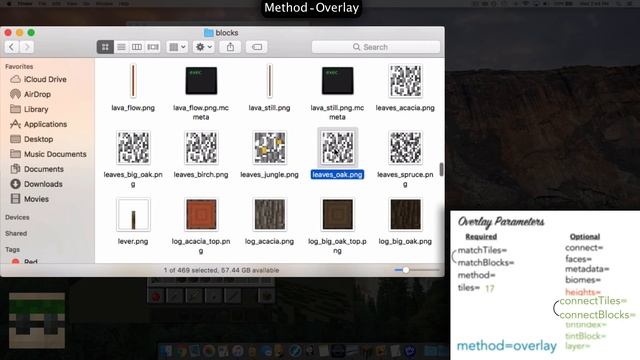The image size is (640, 360).
Task: Switch to column view in the toolbar
Action: pos(137,47)
